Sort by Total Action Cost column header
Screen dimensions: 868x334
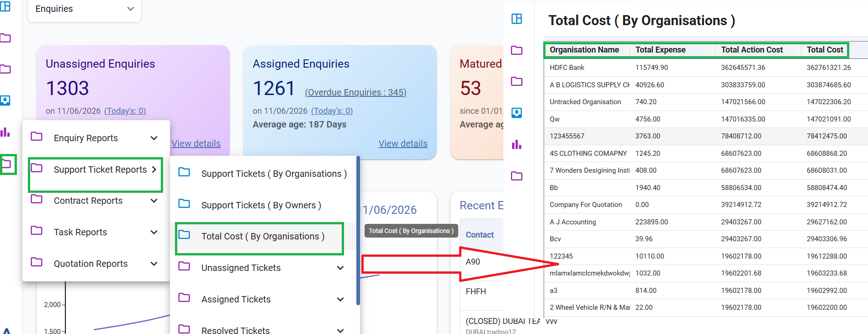pos(752,50)
